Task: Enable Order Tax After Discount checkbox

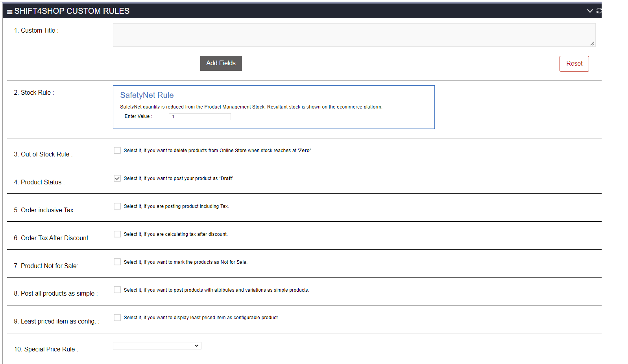Action: click(117, 234)
